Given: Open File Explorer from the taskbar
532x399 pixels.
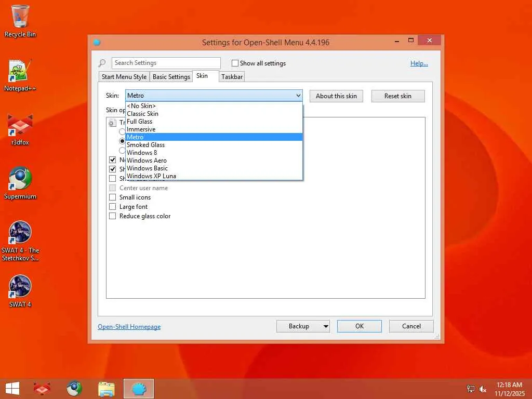Looking at the screenshot, I should pos(106,389).
